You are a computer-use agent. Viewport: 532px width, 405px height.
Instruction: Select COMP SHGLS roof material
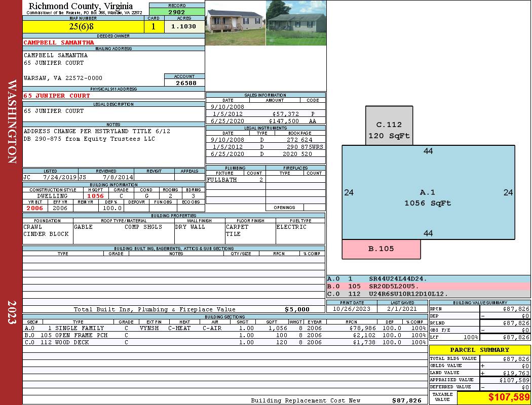click(x=143, y=227)
